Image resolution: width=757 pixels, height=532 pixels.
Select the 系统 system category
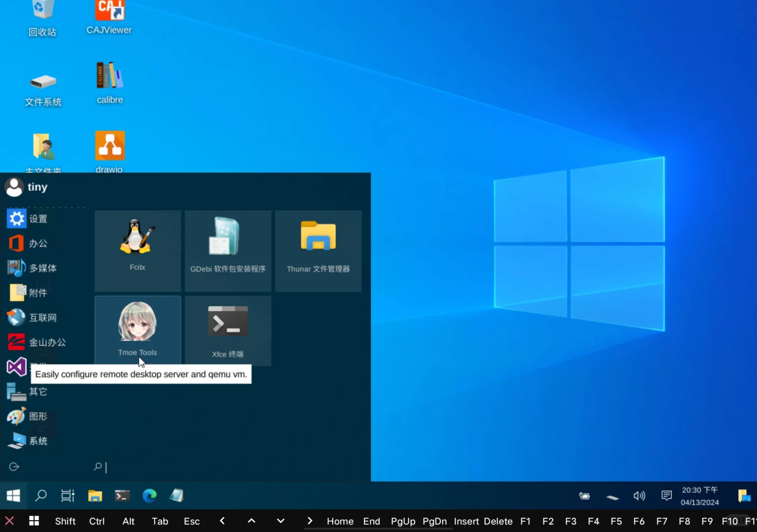pyautogui.click(x=28, y=441)
